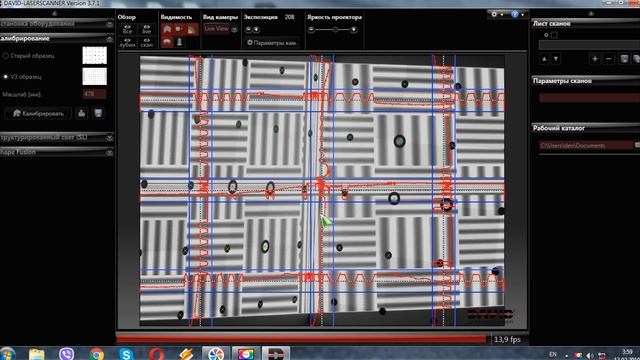Add a scan with the plus button

pos(595,59)
